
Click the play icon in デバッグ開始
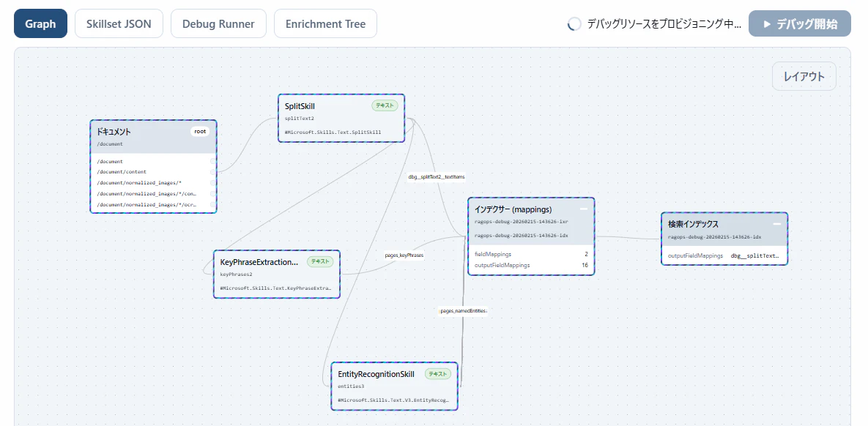pyautogui.click(x=767, y=24)
